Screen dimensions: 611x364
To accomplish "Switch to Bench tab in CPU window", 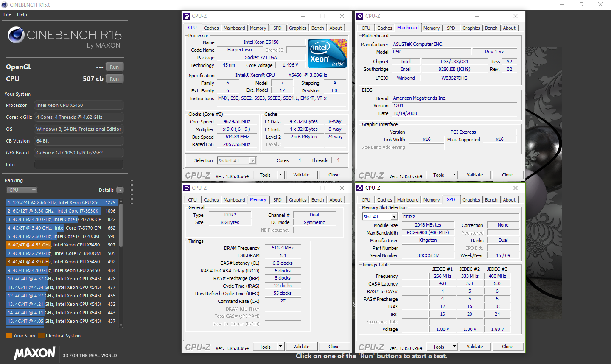I will pos(318,28).
